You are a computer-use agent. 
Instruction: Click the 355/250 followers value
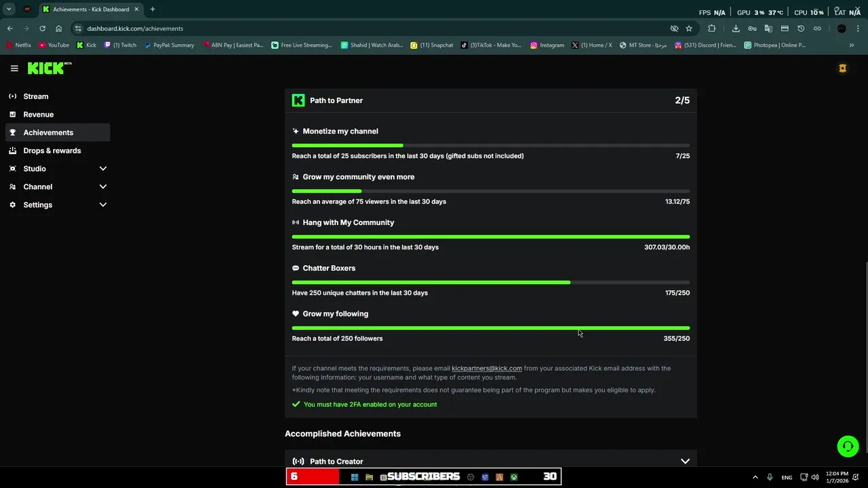(x=676, y=338)
